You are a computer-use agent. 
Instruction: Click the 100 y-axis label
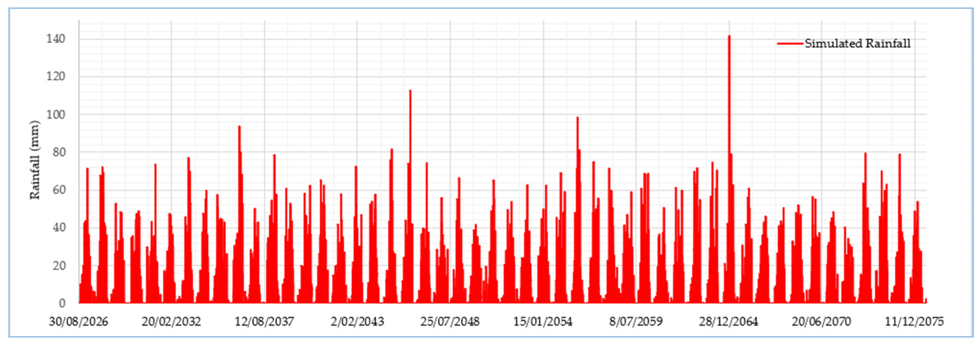click(x=56, y=115)
